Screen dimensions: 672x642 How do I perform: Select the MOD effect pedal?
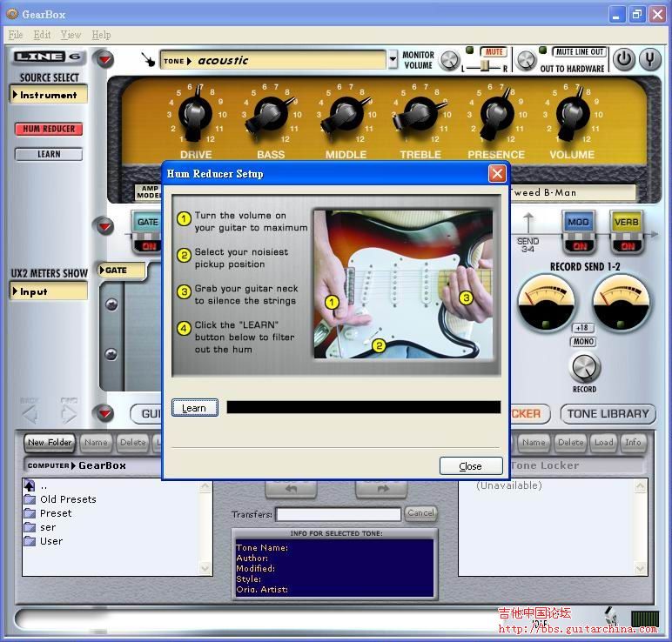(579, 223)
